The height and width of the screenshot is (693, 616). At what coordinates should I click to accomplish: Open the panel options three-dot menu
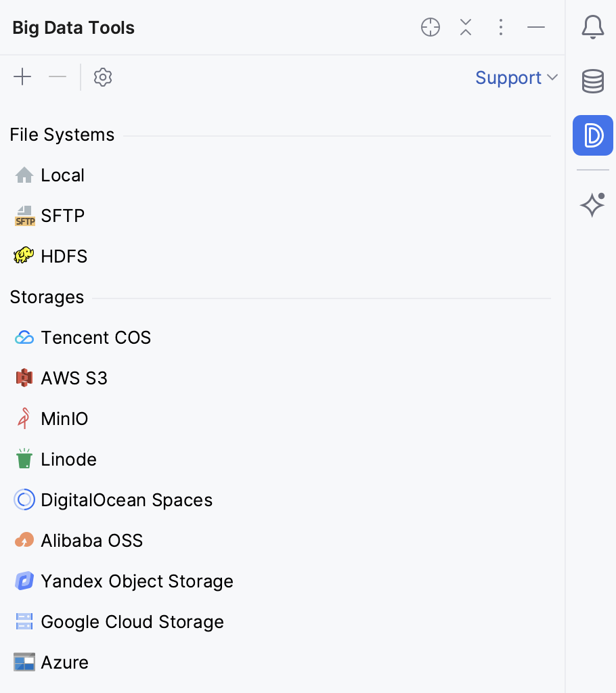click(501, 27)
